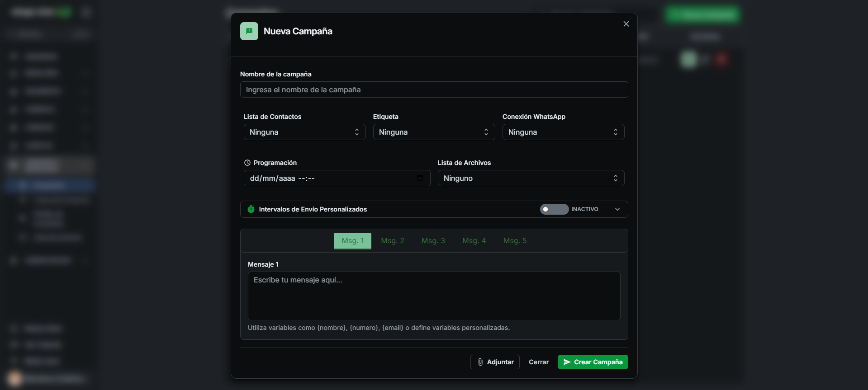868x390 pixels.
Task: Close the Nueva Campaña dialog with the X
Action: pos(626,24)
